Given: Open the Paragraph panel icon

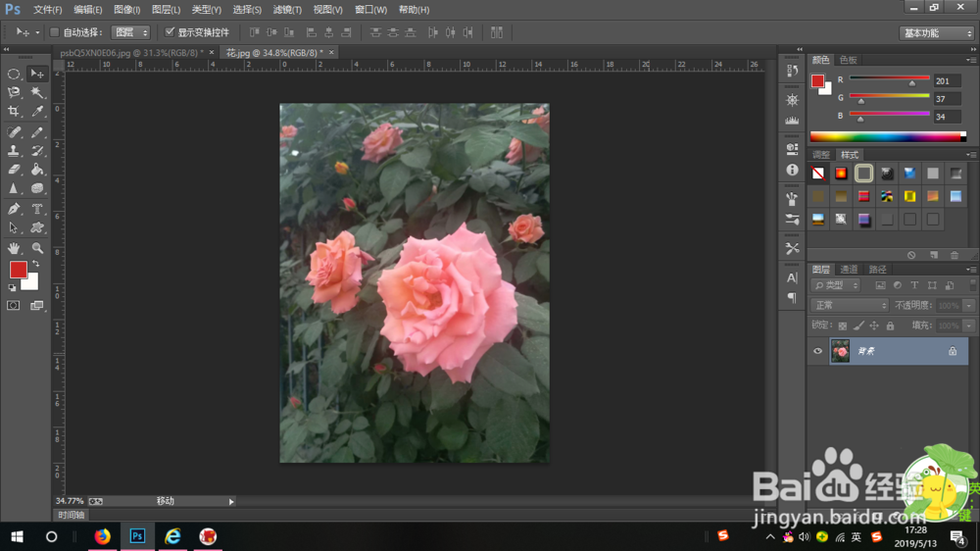Looking at the screenshot, I should [x=792, y=298].
